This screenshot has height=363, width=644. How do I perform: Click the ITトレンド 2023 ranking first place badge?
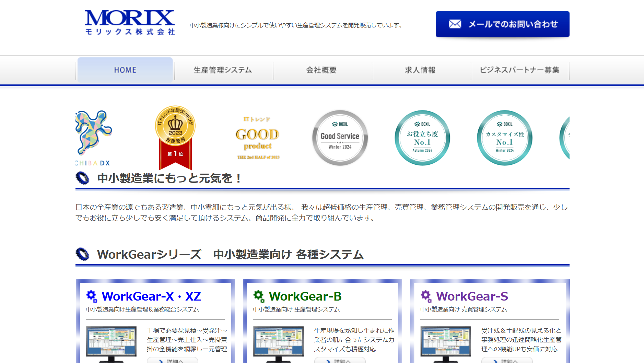point(175,138)
